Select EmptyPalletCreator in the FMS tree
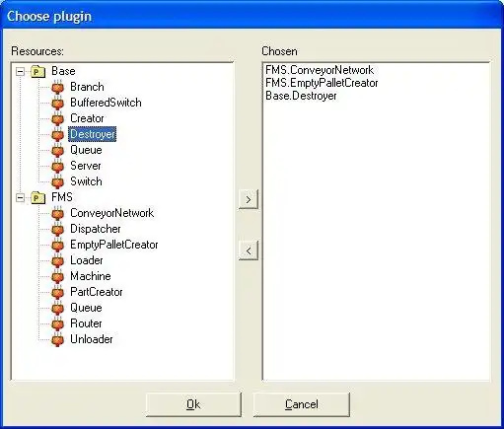The height and width of the screenshot is (429, 504). [x=114, y=245]
